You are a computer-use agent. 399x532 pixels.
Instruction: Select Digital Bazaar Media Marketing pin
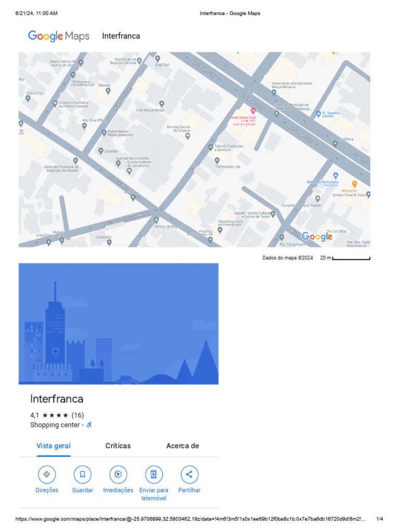click(x=104, y=133)
